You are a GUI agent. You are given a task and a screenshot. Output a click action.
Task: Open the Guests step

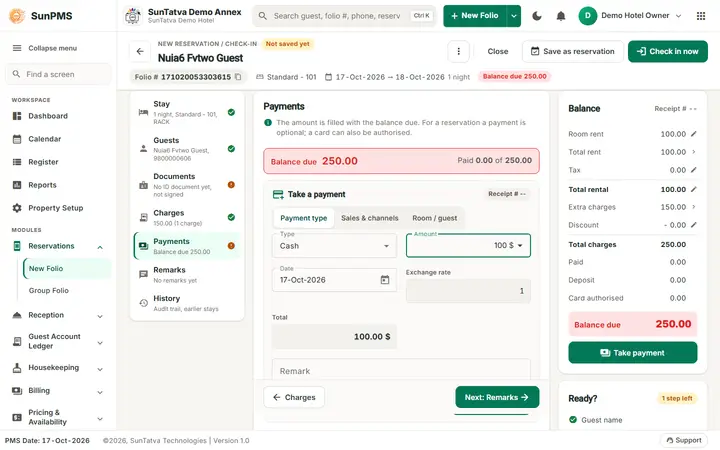[x=187, y=149]
